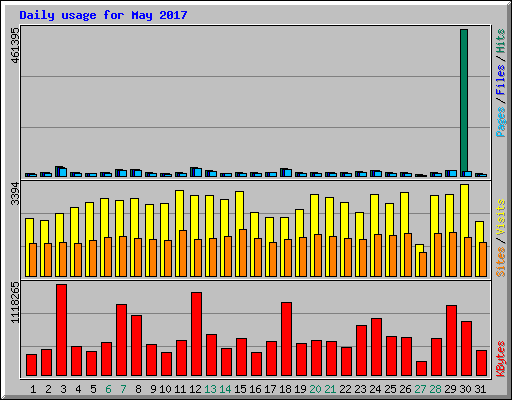This screenshot has width=512, height=400.
Task: Click the green day 7 x-axis label
Action: 123,389
